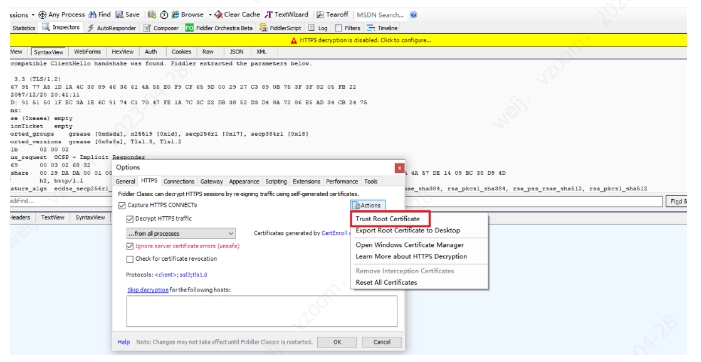
Task: Open the AutoResponder lightning tab
Action: pyautogui.click(x=111, y=28)
